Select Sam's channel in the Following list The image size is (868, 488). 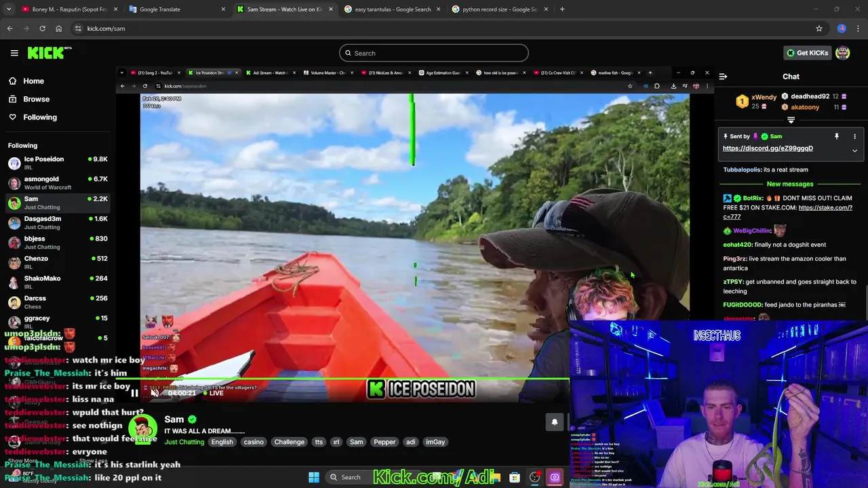pyautogui.click(x=58, y=203)
